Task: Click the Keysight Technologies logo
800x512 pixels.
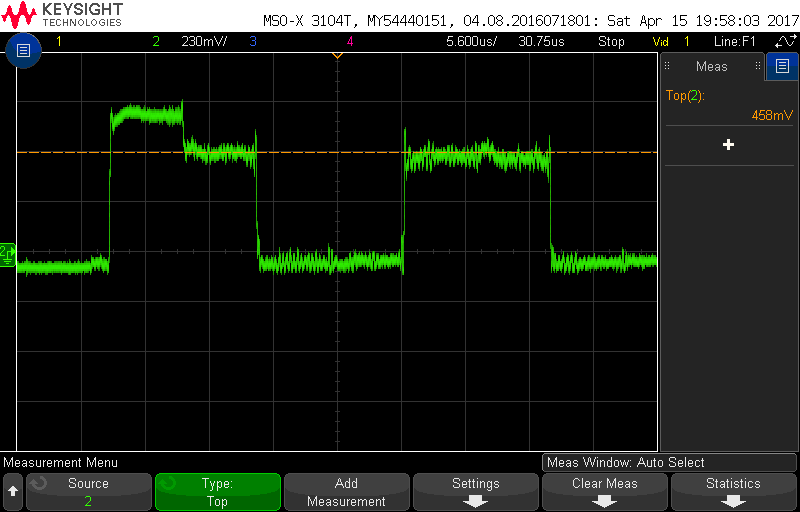Action: pos(62,14)
